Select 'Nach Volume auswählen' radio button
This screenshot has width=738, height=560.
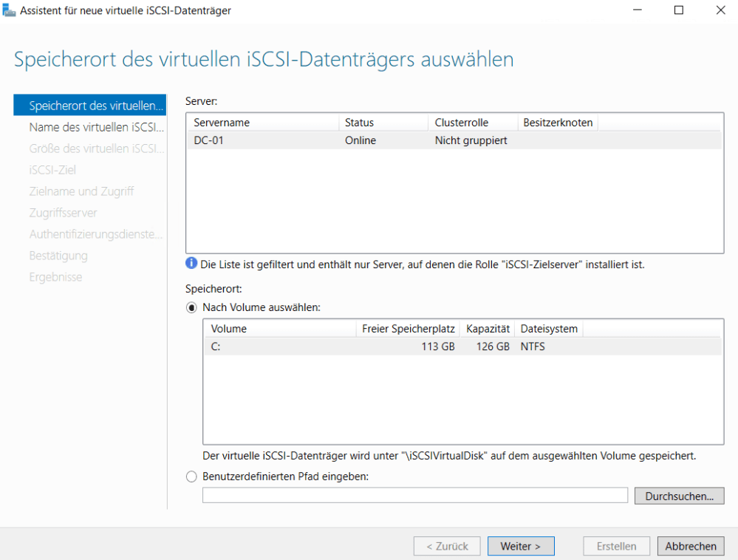[x=192, y=307]
